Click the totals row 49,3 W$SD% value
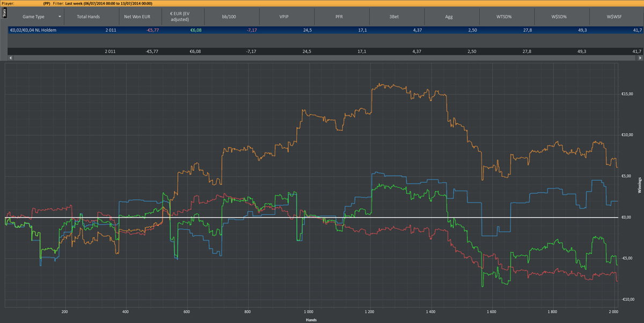The width and height of the screenshot is (644, 323). pyautogui.click(x=582, y=52)
